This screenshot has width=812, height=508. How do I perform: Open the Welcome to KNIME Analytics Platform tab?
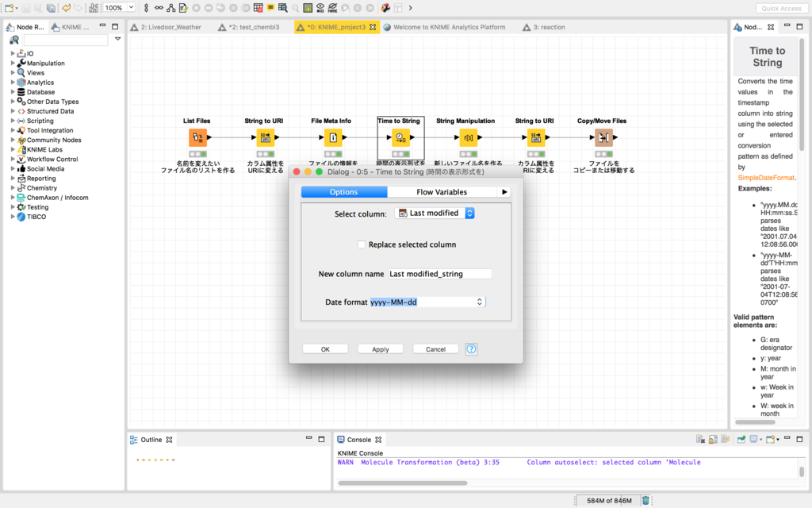(x=444, y=27)
